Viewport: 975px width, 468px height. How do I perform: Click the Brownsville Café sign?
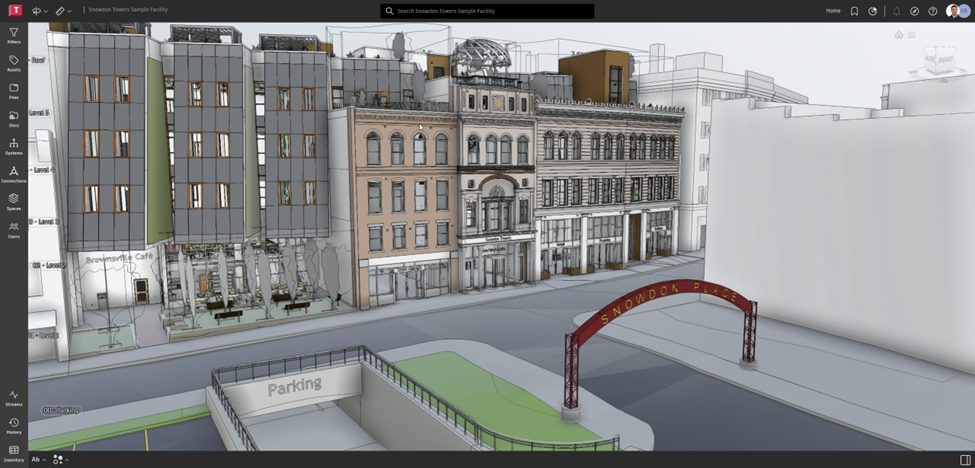[119, 258]
